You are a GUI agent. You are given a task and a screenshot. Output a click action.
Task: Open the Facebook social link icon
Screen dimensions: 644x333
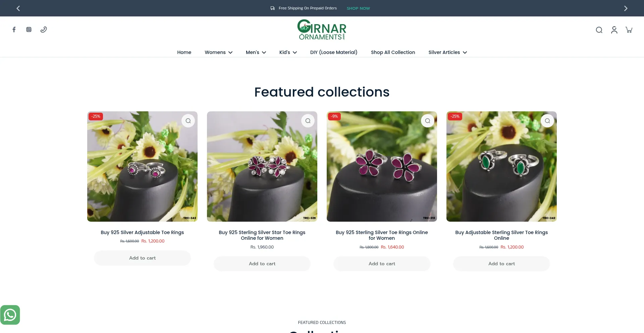(14, 30)
